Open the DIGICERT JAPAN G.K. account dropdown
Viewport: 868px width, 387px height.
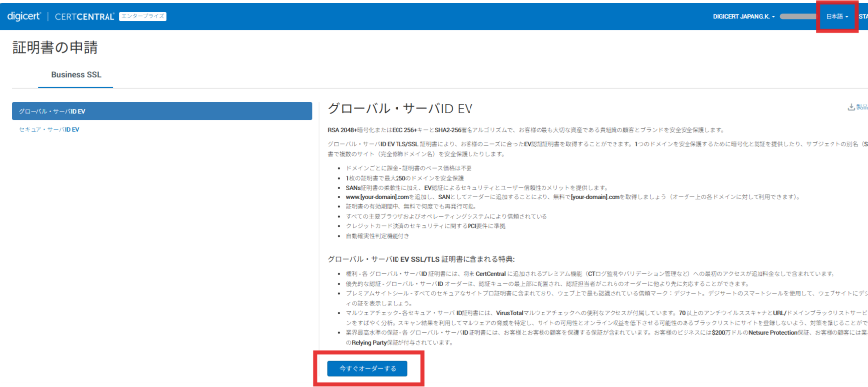click(x=744, y=17)
